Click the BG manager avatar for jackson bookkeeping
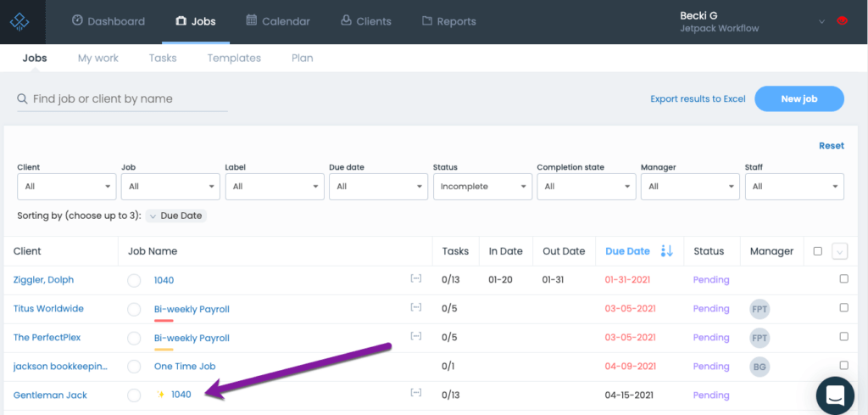This screenshot has width=868, height=415. click(x=759, y=367)
